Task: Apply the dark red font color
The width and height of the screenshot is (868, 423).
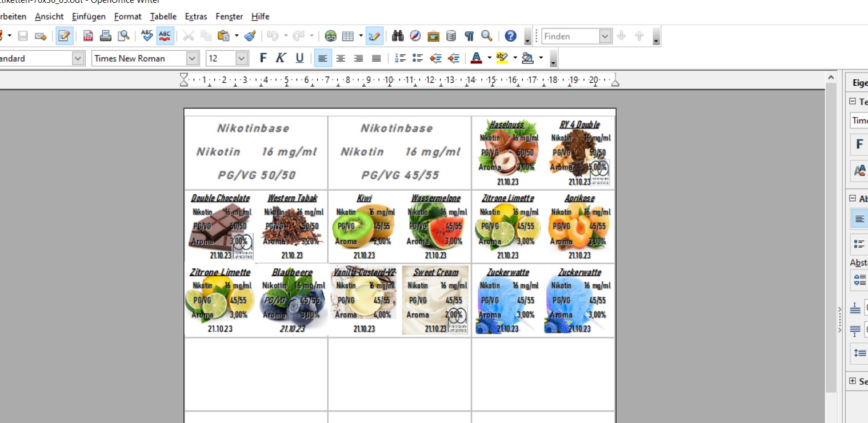Action: 476,58
